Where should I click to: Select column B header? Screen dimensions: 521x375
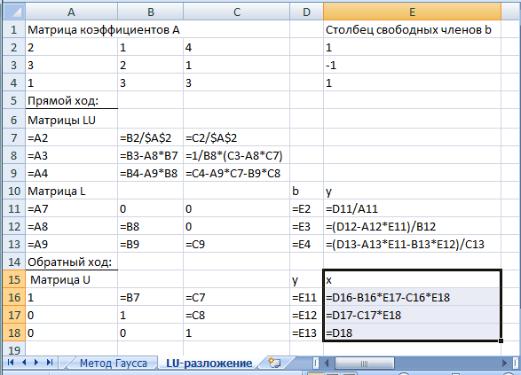150,12
